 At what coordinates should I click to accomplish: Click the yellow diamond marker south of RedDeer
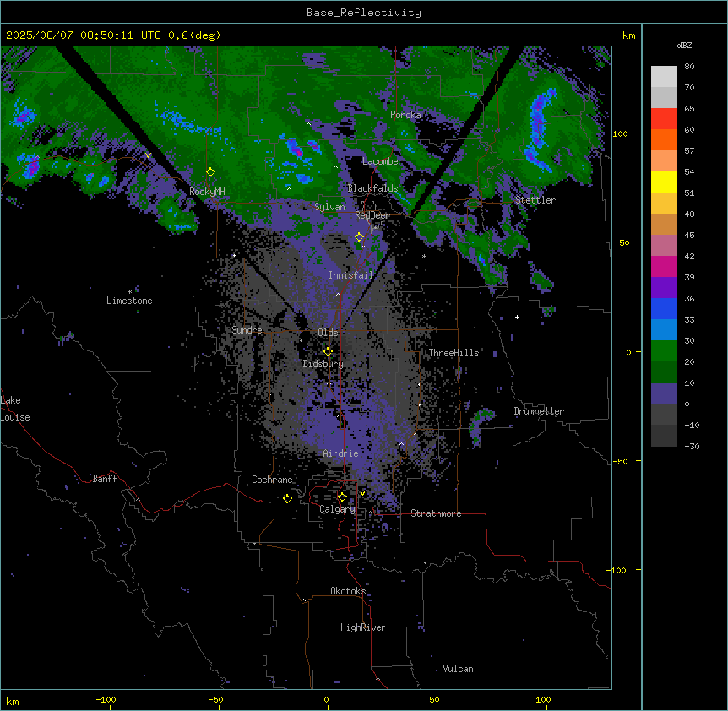click(359, 237)
